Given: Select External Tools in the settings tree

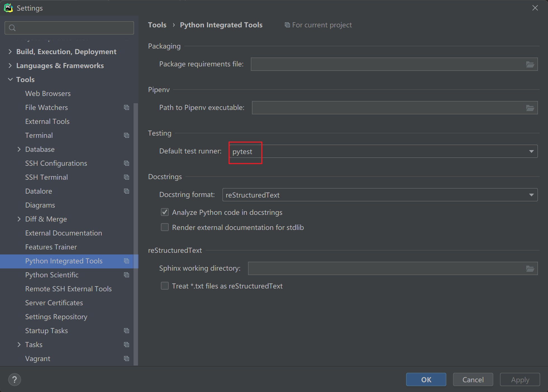Looking at the screenshot, I should (x=47, y=121).
